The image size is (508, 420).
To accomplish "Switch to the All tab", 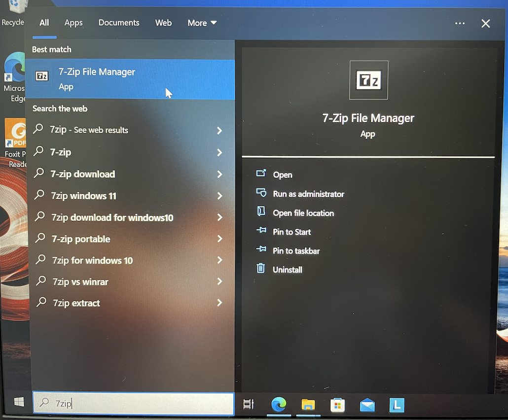I will (44, 23).
